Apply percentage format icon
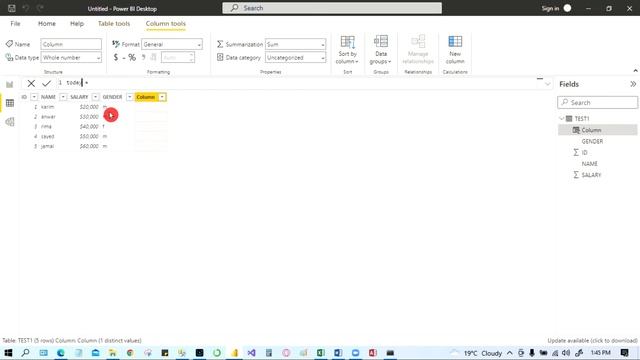 point(132,58)
